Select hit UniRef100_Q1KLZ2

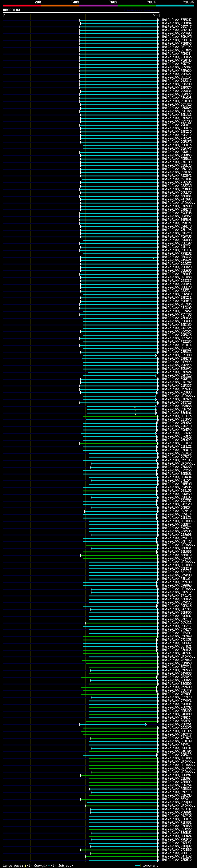point(176,446)
